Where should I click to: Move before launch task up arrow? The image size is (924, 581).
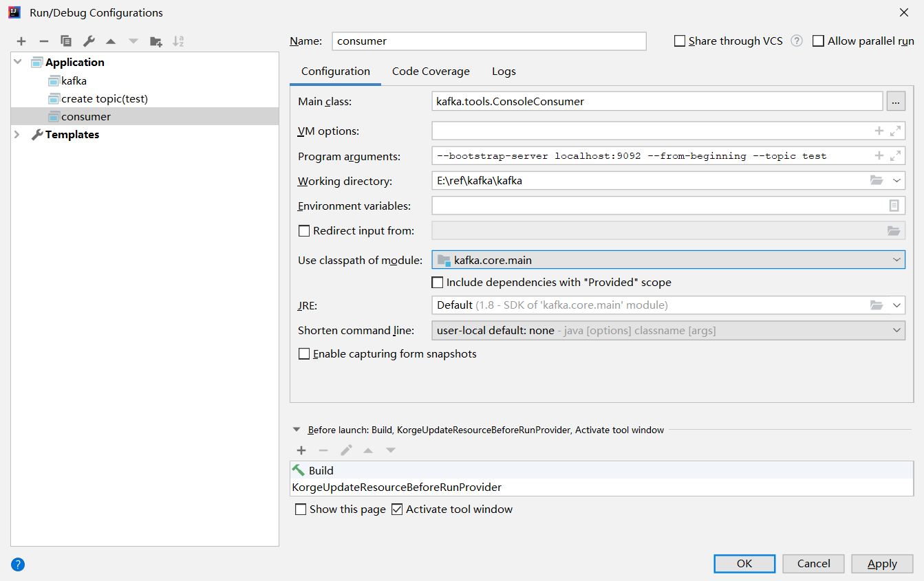point(368,450)
